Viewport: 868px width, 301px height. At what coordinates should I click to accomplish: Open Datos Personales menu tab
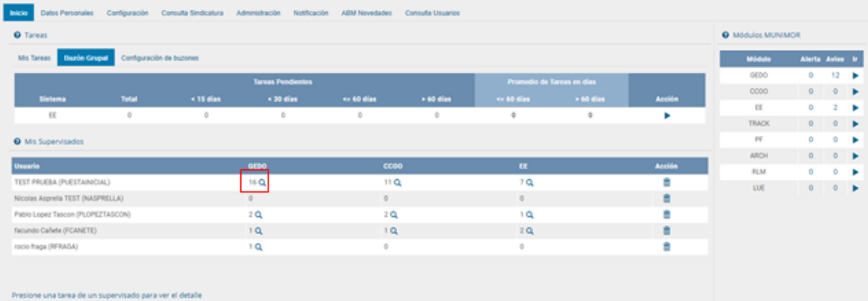coord(67,13)
